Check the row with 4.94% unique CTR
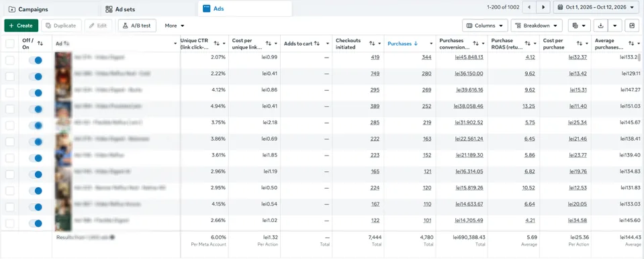This screenshot has width=644, height=259. (10, 109)
